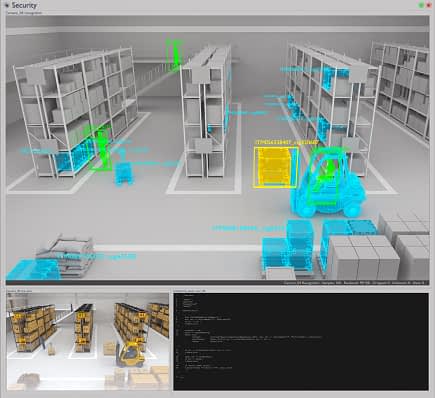Open the color camera view thumbnail
Image resolution: width=435 pixels, height=398 pixels.
[x=88, y=342]
